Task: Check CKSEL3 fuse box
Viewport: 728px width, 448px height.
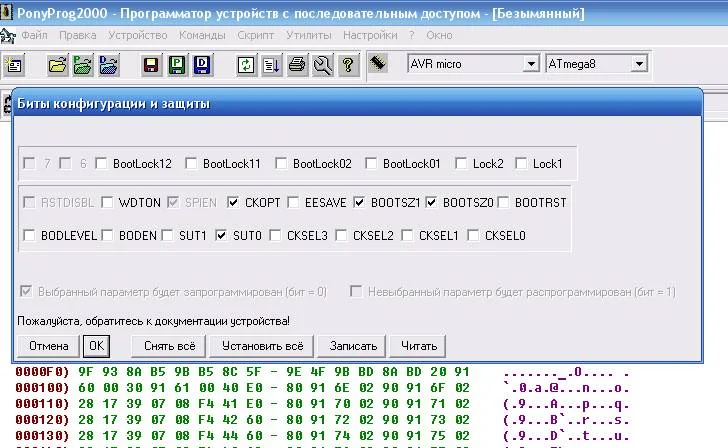Action: (x=275, y=235)
